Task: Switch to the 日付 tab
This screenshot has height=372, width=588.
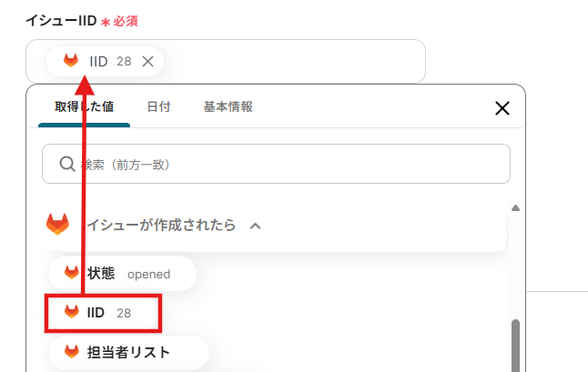Action: point(158,107)
